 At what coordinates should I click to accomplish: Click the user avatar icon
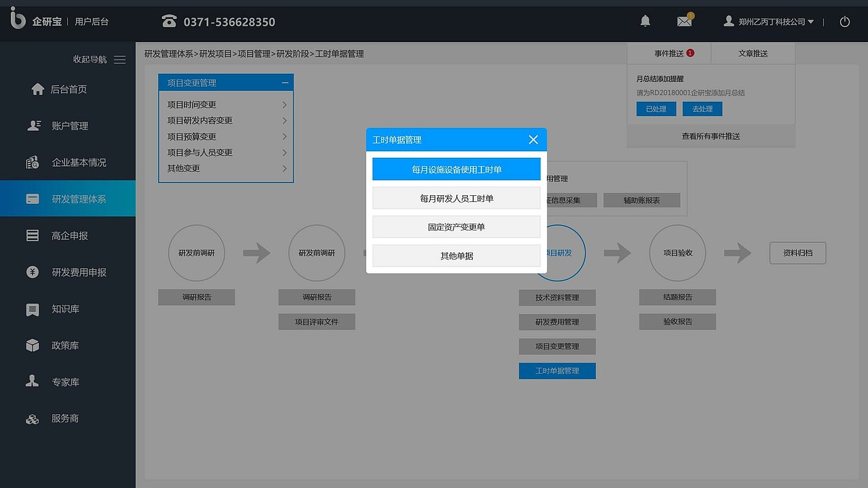pyautogui.click(x=729, y=22)
